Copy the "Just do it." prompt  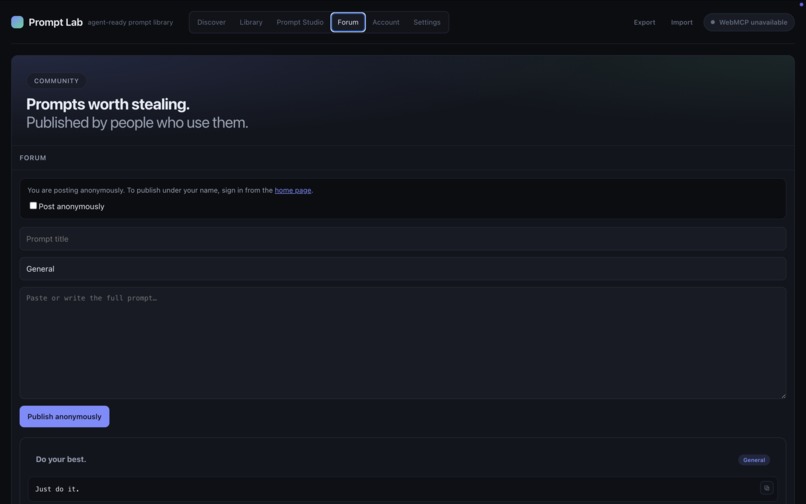point(766,488)
